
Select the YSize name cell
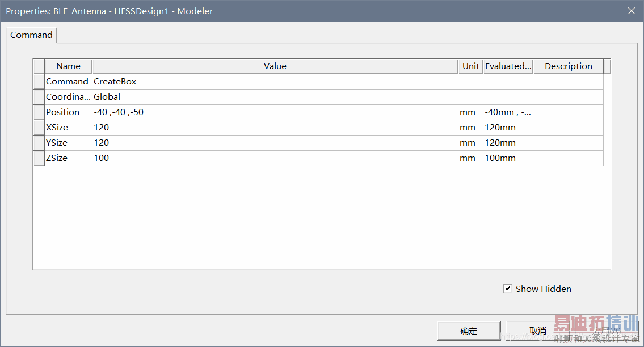[68, 142]
